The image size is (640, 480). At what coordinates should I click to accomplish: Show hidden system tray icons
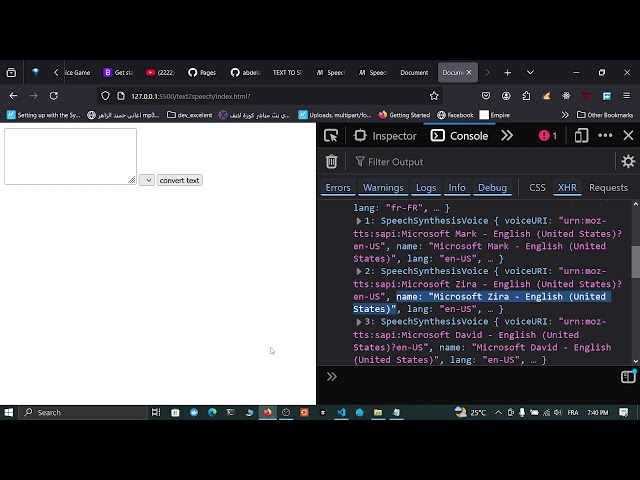click(498, 413)
